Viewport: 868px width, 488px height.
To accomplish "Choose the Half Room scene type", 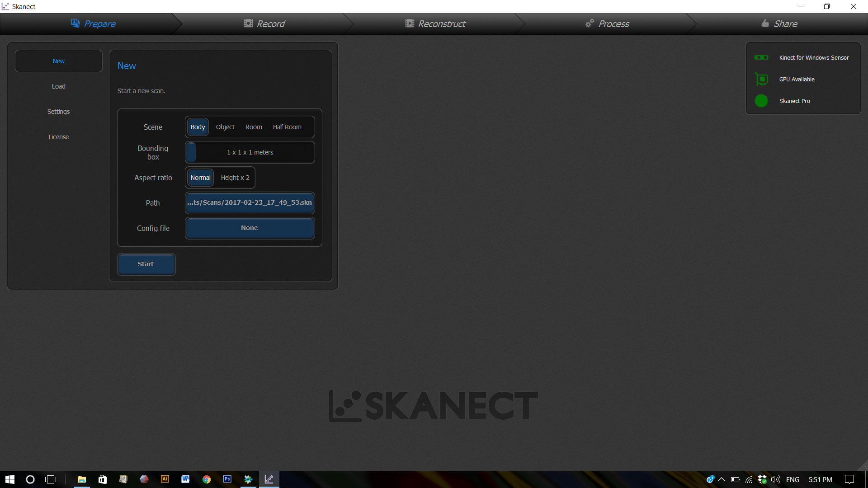I will point(287,127).
